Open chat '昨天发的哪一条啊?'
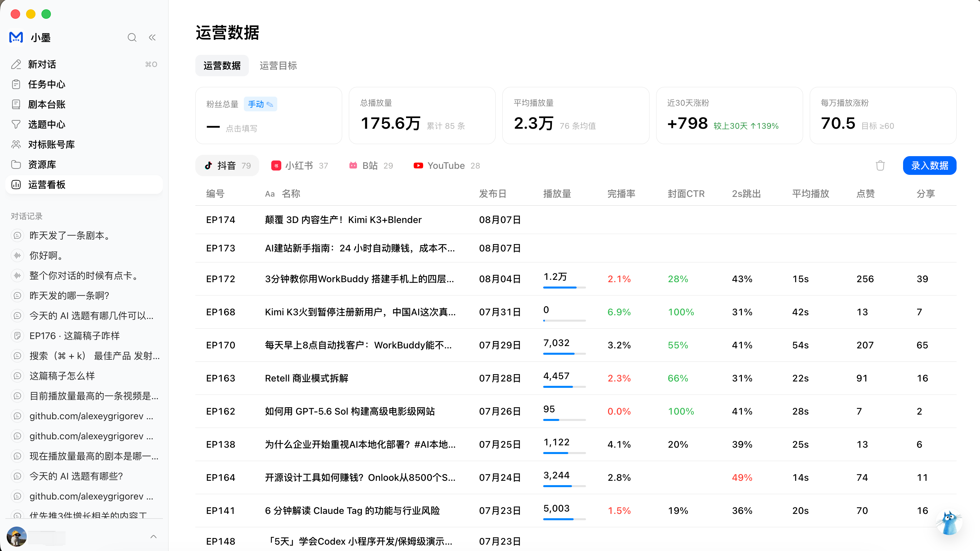The image size is (980, 551). [x=84, y=296]
